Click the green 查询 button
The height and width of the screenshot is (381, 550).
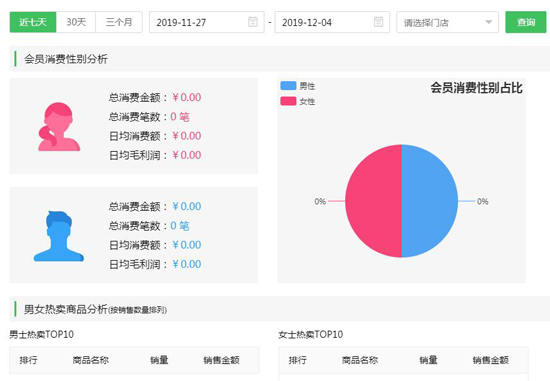[525, 22]
